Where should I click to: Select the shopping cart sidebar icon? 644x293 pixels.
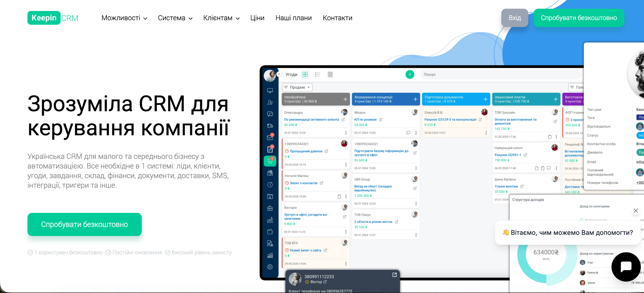[270, 161]
